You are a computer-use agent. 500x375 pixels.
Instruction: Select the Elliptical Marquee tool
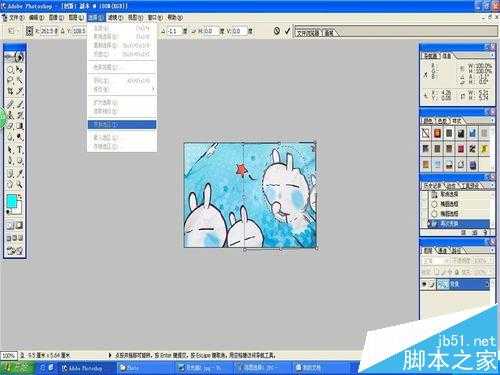coord(10,70)
